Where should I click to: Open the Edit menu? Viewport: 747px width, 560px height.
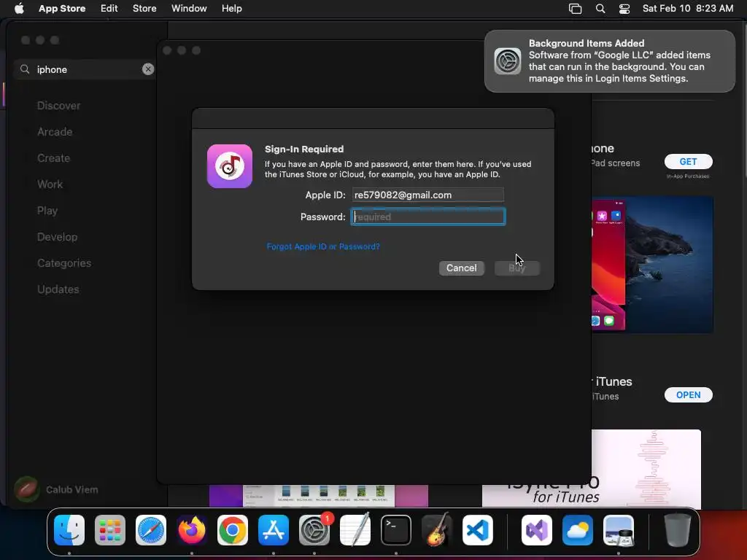coord(109,8)
